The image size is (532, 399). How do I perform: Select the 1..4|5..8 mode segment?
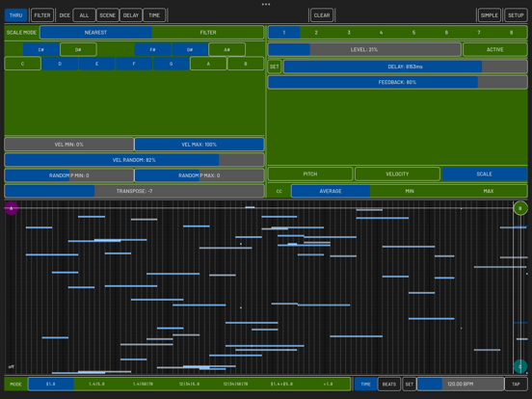(96, 385)
